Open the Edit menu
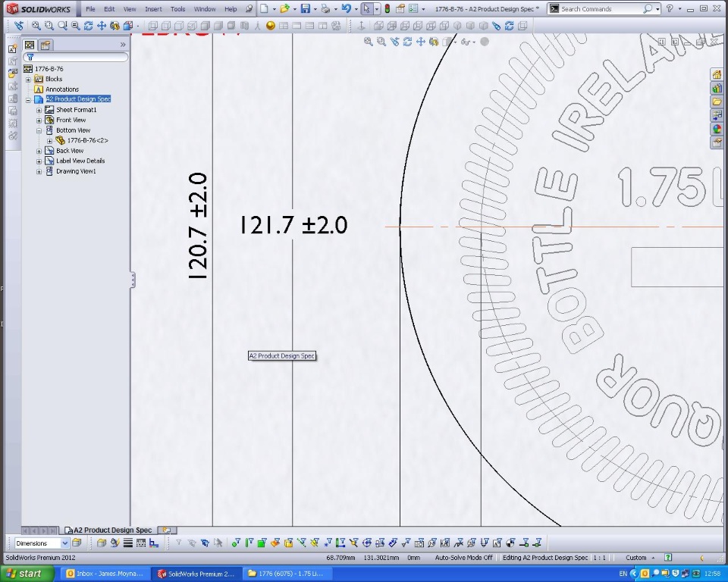This screenshot has height=582, width=728. (109, 9)
